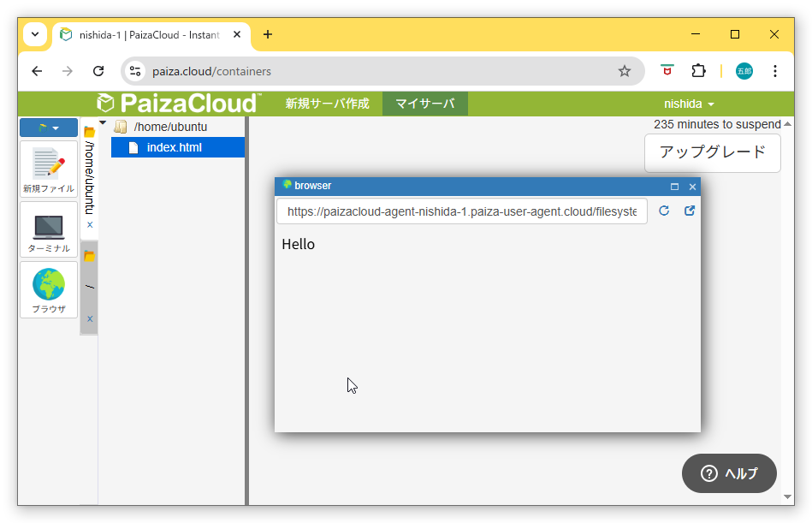Open a new Chrome tab
The width and height of the screenshot is (812, 523).
point(268,35)
